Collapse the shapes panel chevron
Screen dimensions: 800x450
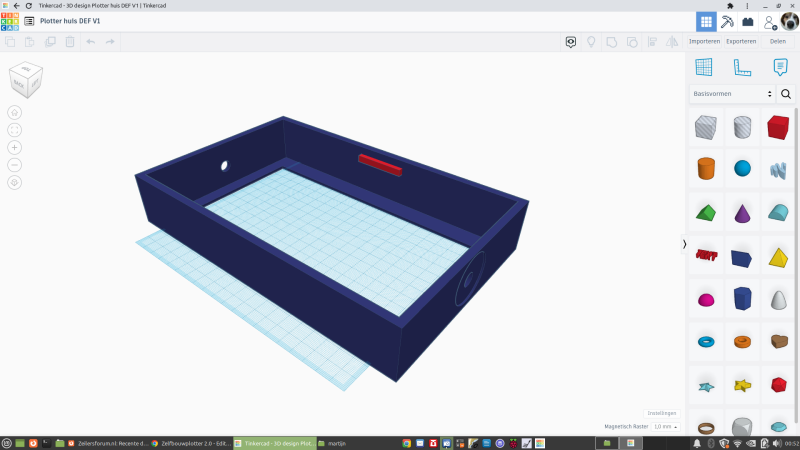[684, 244]
